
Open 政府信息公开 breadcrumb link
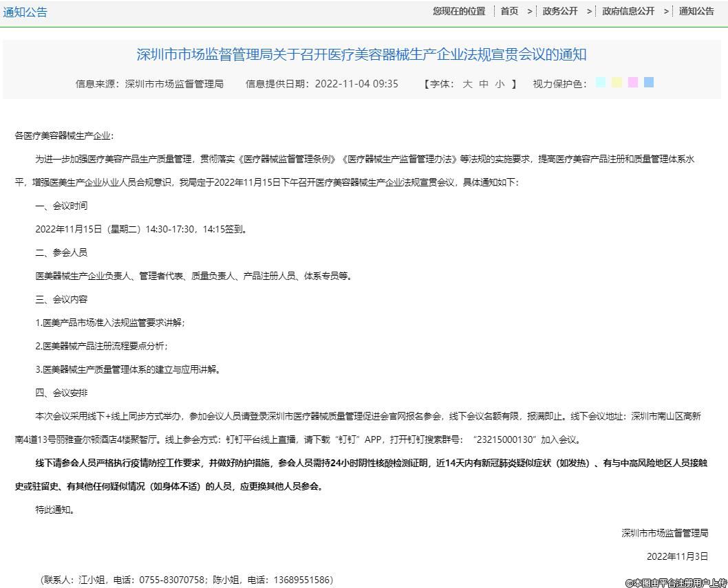click(x=628, y=11)
